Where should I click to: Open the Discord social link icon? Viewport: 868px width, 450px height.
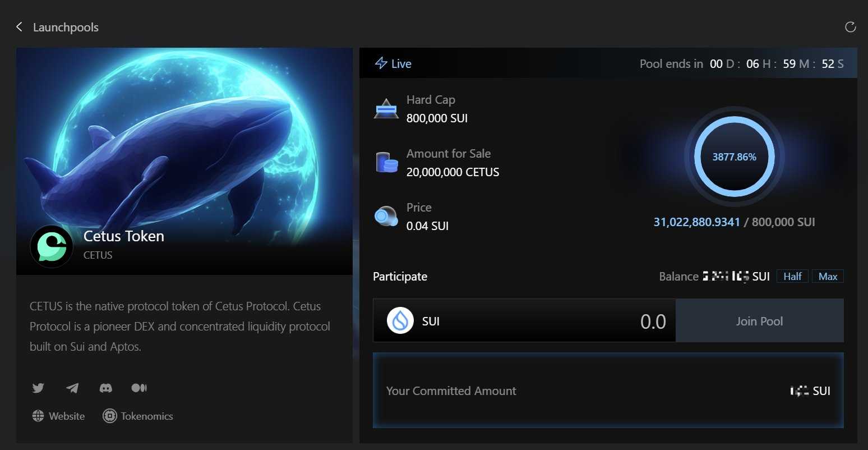[105, 388]
